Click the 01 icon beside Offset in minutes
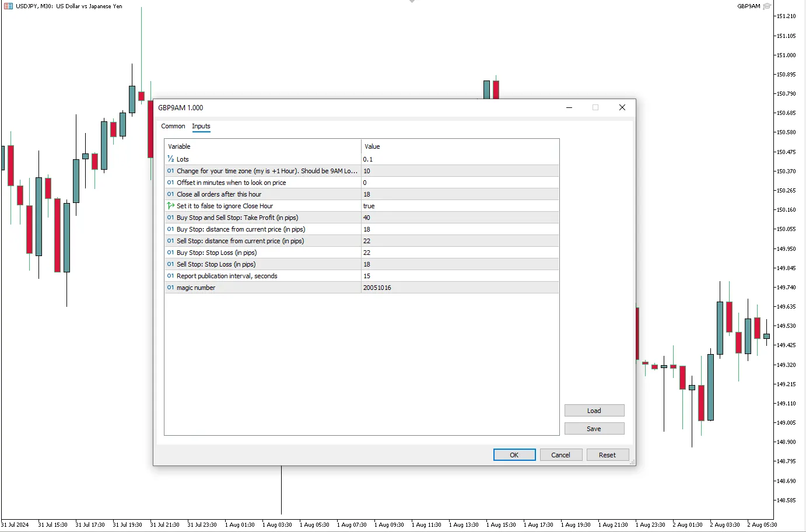This screenshot has height=532, width=806. 170,183
